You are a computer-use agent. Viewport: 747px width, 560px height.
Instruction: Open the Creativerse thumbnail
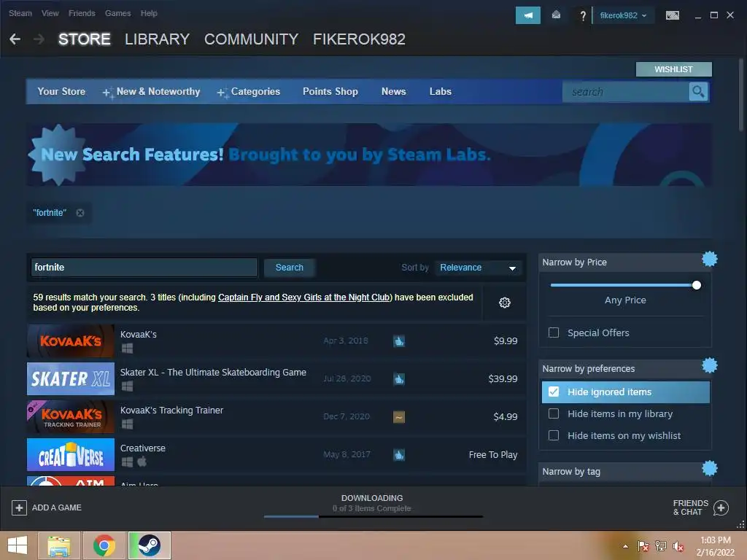click(71, 455)
